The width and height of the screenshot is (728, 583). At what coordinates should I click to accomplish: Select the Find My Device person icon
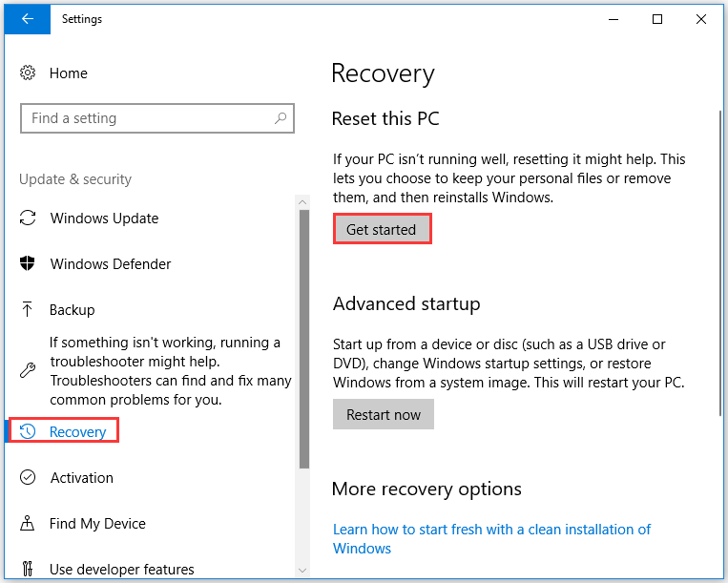(28, 523)
